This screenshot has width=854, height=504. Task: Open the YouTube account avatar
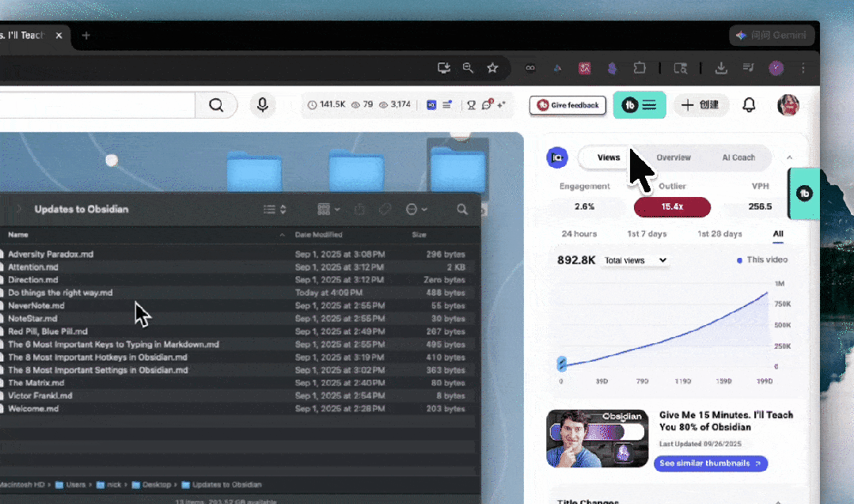(x=788, y=105)
